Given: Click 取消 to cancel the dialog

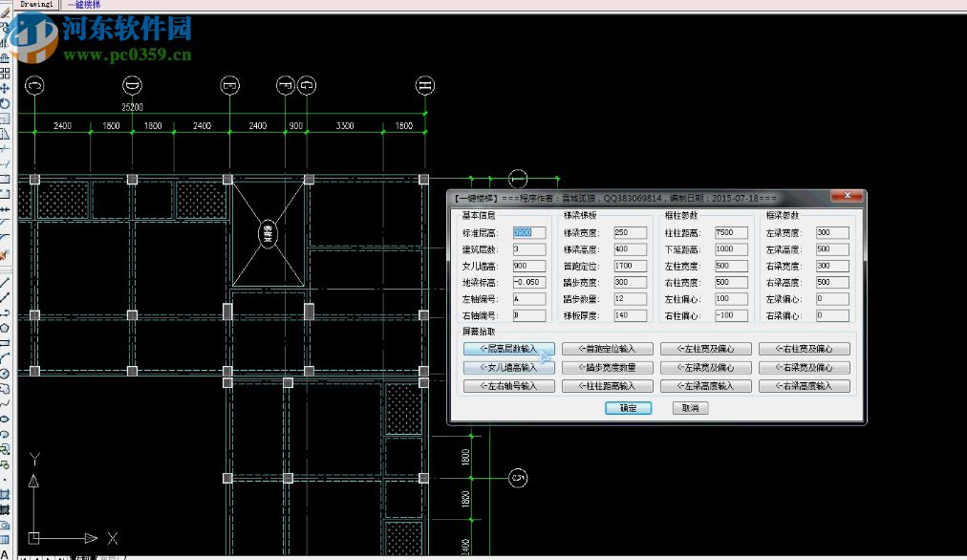Looking at the screenshot, I should point(691,408).
